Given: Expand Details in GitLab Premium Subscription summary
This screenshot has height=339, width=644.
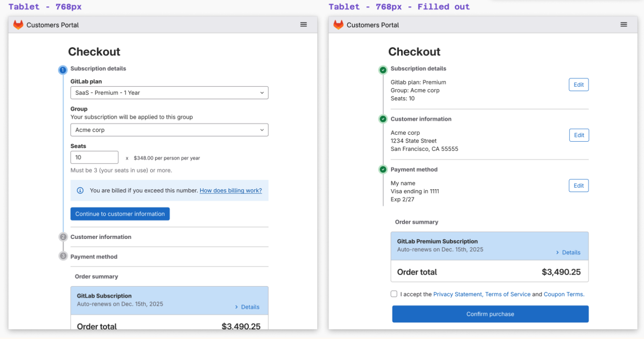Looking at the screenshot, I should 568,252.
